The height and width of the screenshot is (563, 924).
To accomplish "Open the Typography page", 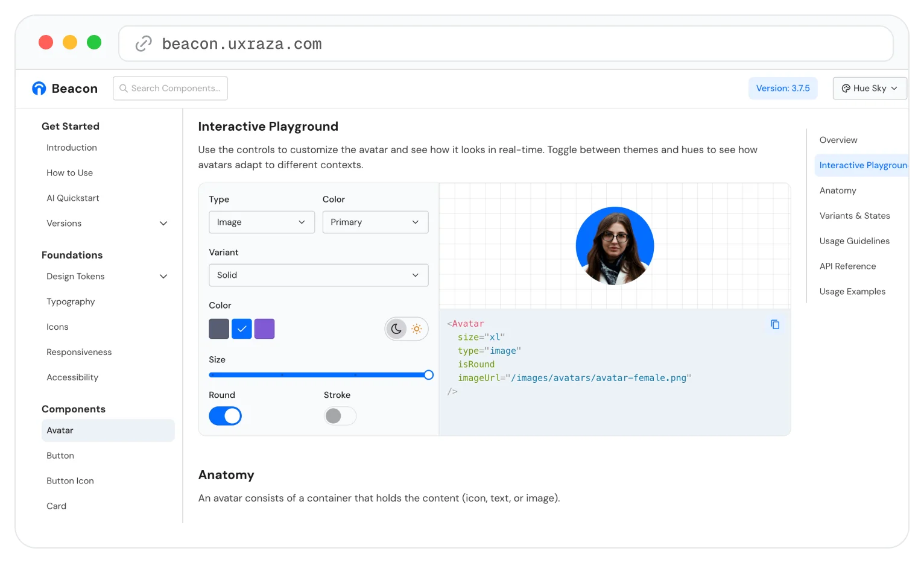I will click(x=71, y=302).
